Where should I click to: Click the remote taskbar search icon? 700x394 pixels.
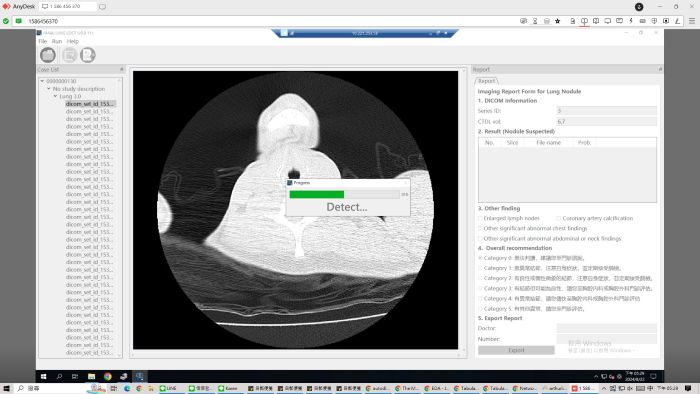pos(59,376)
